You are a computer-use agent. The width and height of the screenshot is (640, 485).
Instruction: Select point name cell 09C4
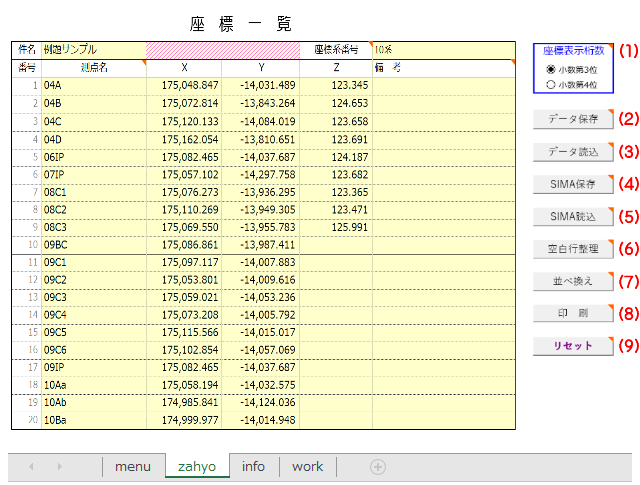coord(94,315)
